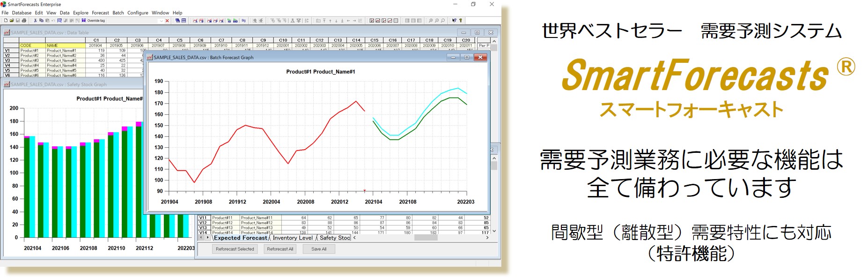Select the second red graph-type icon
Image resolution: width=868 pixels, height=278 pixels.
click(378, 21)
